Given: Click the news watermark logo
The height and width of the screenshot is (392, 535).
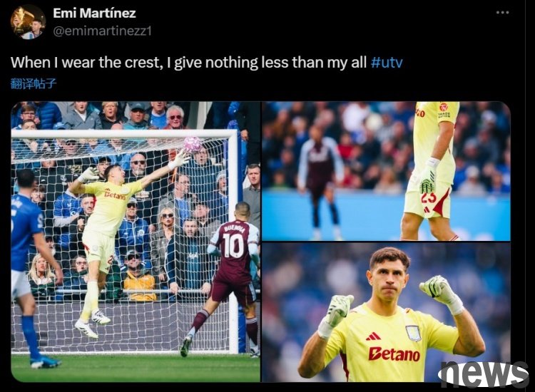Looking at the screenshot, I should point(483,374).
